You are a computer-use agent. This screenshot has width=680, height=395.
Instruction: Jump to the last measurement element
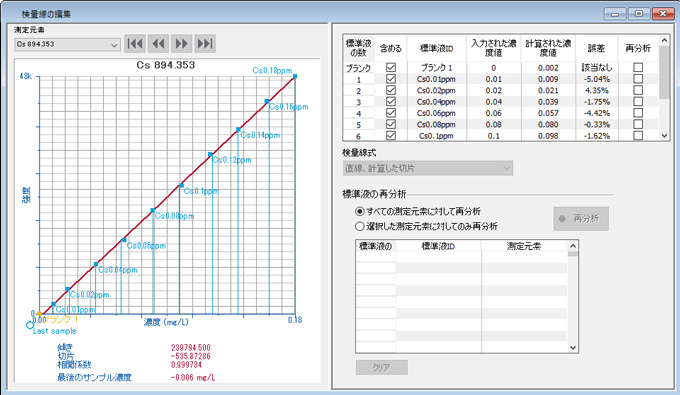coord(205,44)
